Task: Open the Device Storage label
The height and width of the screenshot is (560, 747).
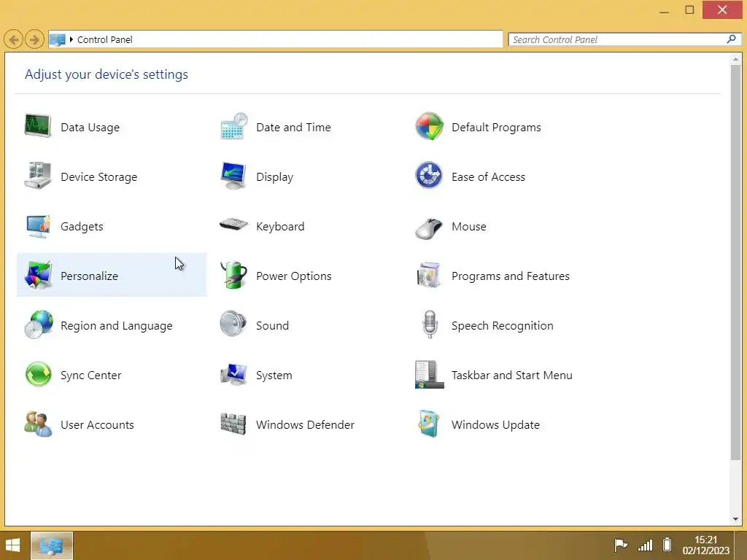Action: (x=98, y=177)
